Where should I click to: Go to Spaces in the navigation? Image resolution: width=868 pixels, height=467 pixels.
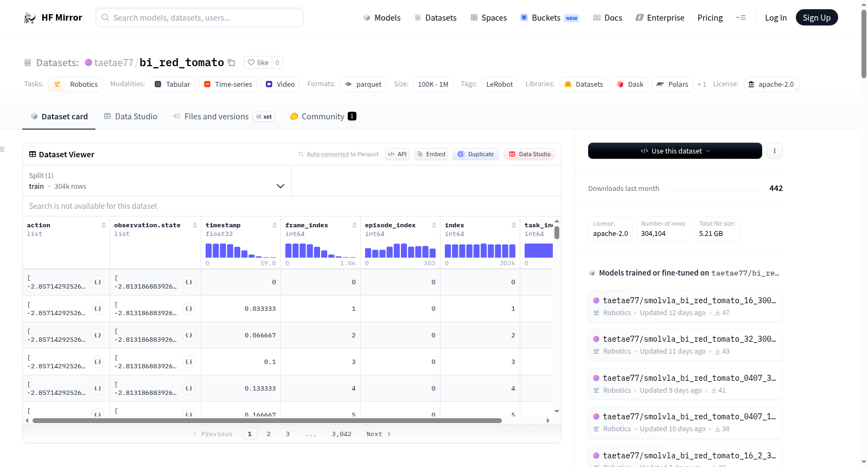[x=489, y=17]
